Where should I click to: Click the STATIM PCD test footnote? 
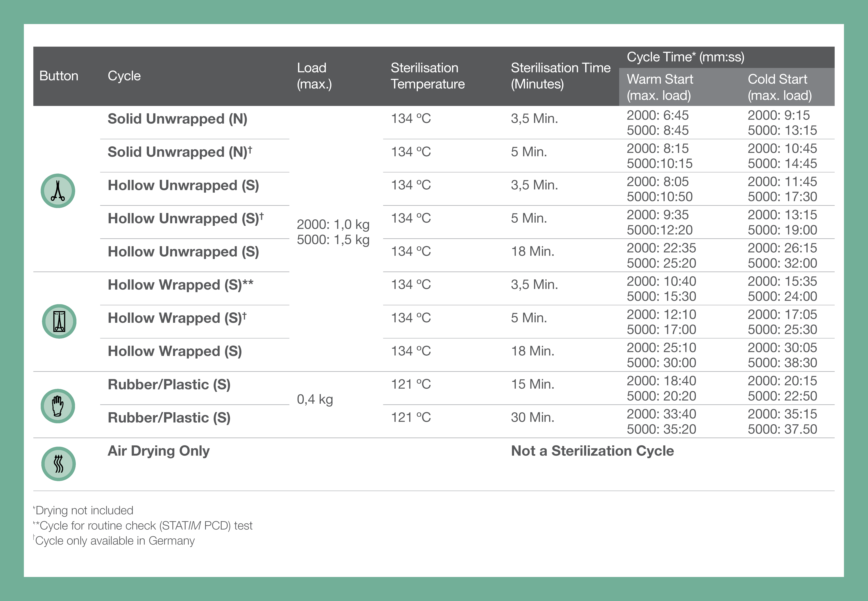point(143,525)
